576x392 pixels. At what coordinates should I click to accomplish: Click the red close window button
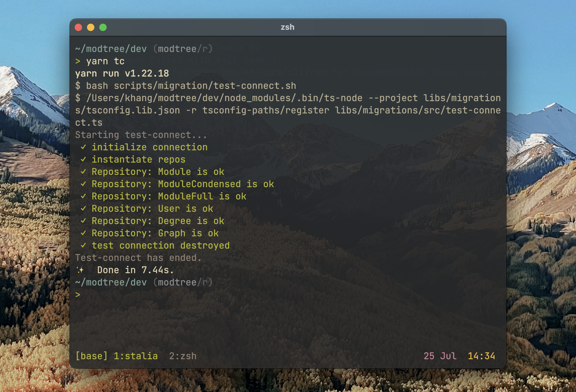[x=78, y=27]
